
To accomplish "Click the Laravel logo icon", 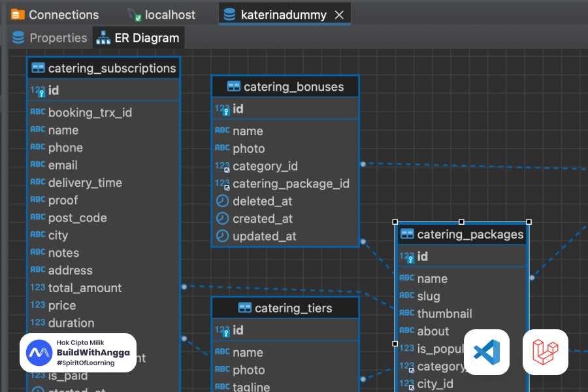I will pyautogui.click(x=545, y=352).
